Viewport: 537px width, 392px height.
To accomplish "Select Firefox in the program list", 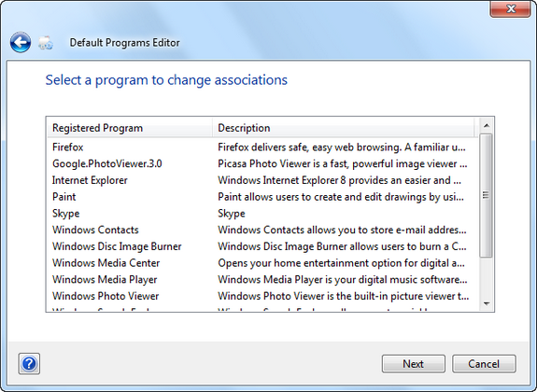I will point(67,147).
